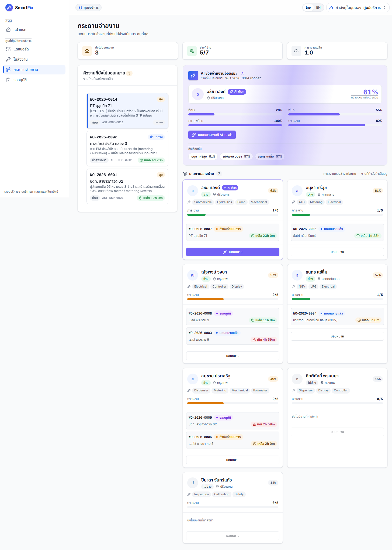Click วิชัย ทองดี avatar in AI recommendation panel
This screenshot has width=392, height=550.
[x=198, y=94]
